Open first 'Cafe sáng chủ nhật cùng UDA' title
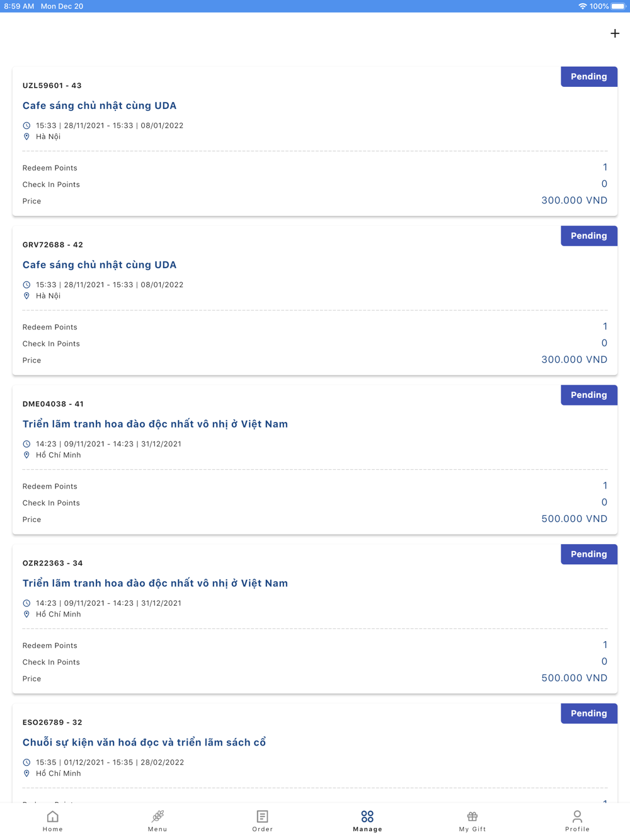The height and width of the screenshot is (840, 630). pyautogui.click(x=100, y=106)
